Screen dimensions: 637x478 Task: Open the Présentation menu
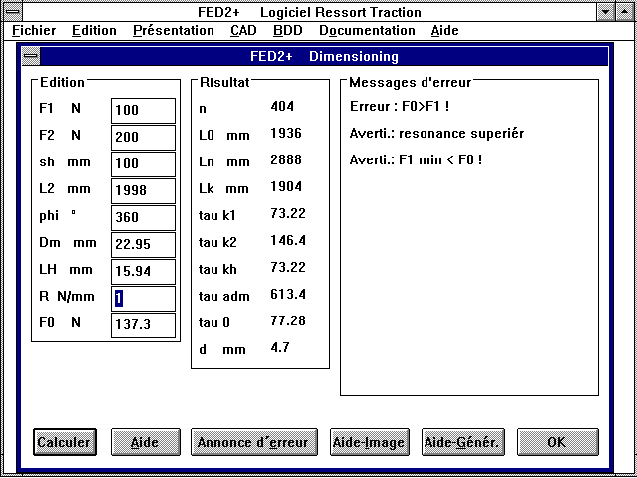(173, 31)
